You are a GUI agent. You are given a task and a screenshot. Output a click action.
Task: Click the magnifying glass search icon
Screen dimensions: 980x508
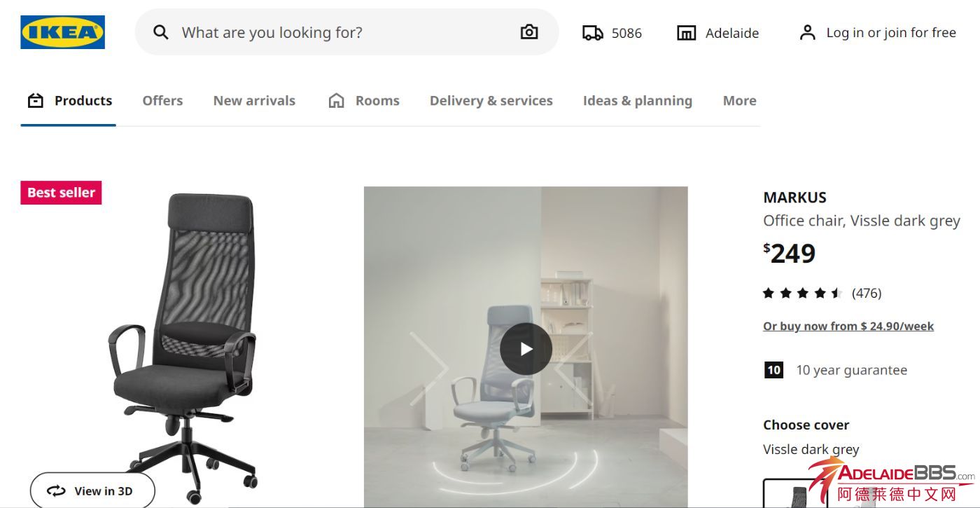coord(161,32)
